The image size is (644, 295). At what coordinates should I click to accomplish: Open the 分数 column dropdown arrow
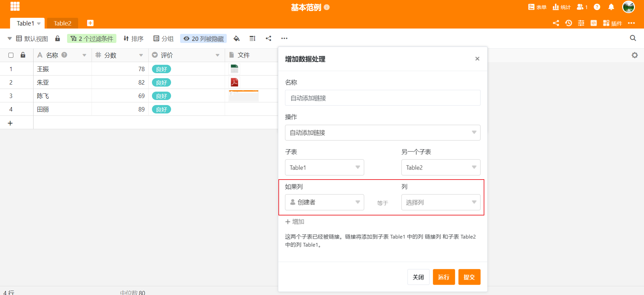pyautogui.click(x=141, y=55)
